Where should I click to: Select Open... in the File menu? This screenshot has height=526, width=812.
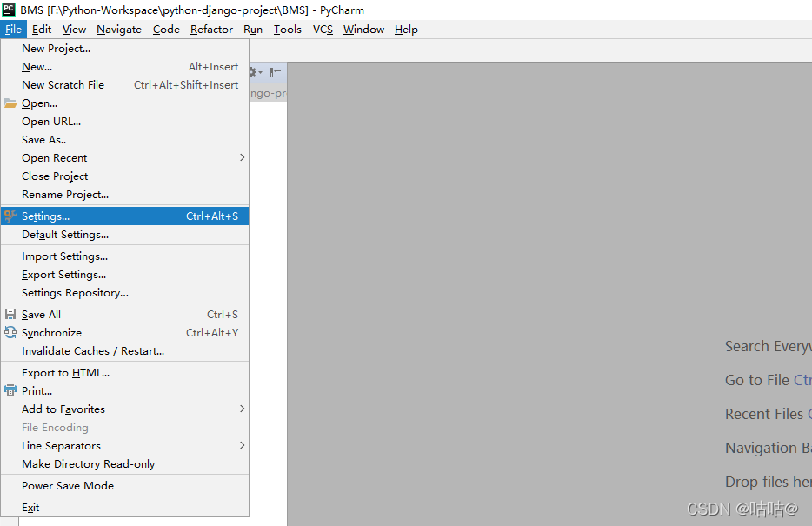(125, 103)
